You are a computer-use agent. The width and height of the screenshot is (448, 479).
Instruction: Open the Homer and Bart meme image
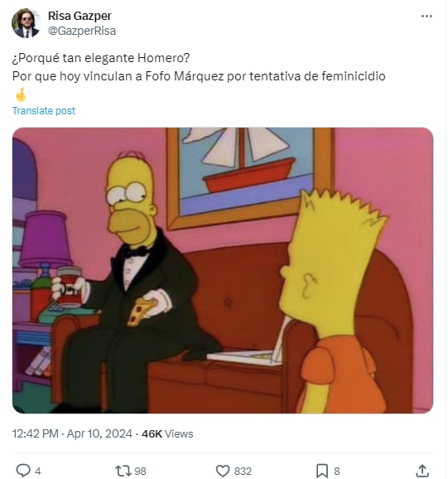coord(223,270)
